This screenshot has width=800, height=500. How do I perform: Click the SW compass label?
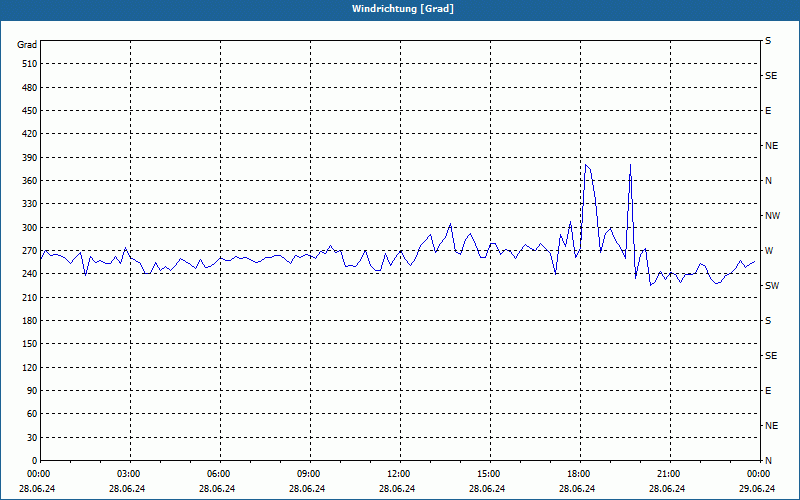click(x=772, y=286)
